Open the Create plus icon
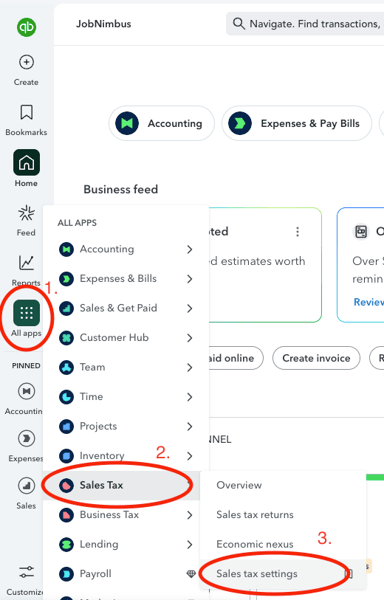 point(26,62)
